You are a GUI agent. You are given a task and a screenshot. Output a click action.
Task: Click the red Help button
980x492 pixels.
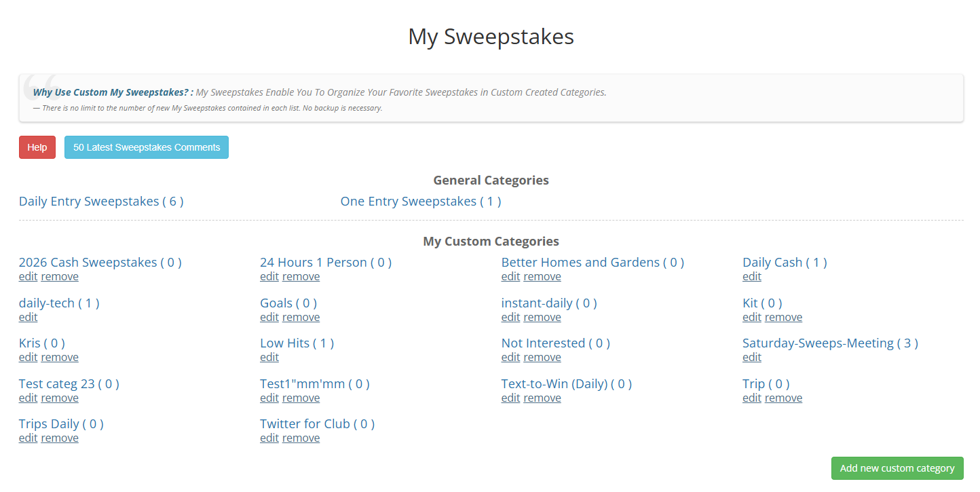[x=37, y=147]
